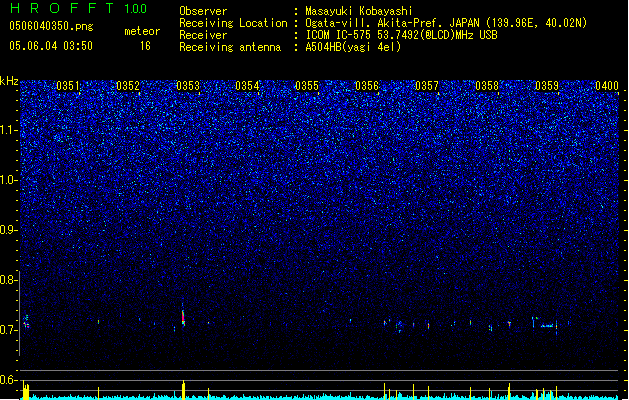The width and height of the screenshot is (629, 400).
Task: Click the 0.6 kHz axis label
Action: tap(8, 380)
